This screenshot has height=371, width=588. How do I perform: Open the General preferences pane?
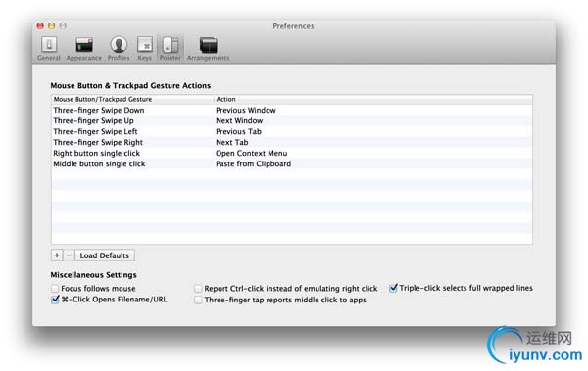(49, 48)
